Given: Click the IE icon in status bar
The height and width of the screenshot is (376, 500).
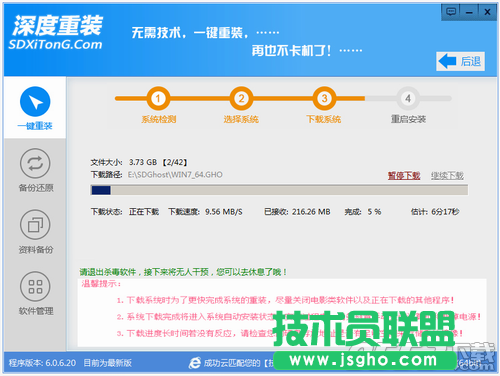Looking at the screenshot, I should coord(195,363).
